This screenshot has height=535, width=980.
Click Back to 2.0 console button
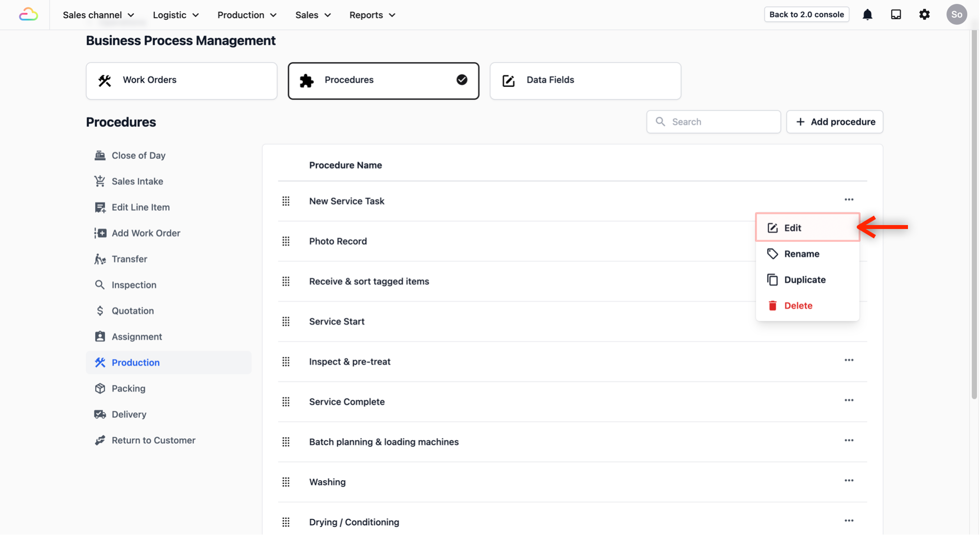806,14
